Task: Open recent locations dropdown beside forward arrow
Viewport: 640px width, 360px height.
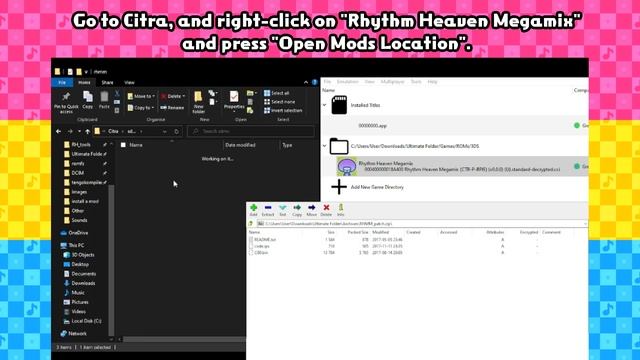Action: tap(79, 131)
